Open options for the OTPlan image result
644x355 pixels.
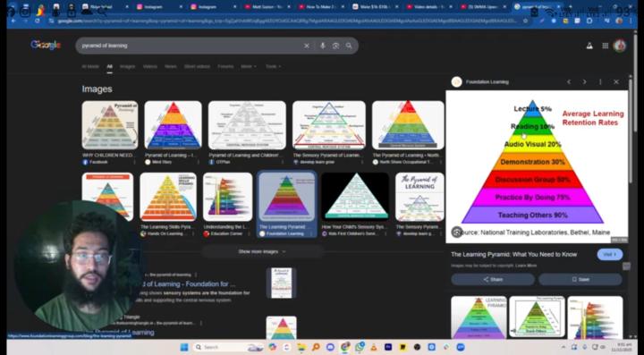283,162
